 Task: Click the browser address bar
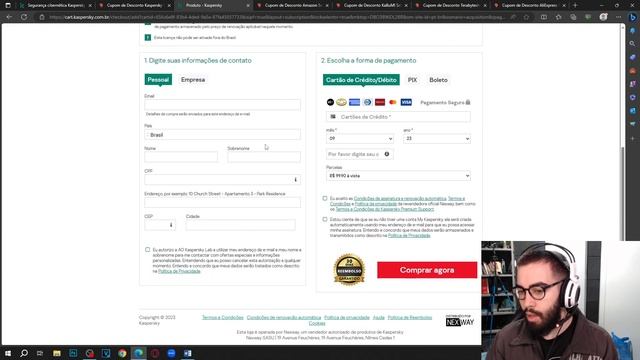(x=278, y=17)
